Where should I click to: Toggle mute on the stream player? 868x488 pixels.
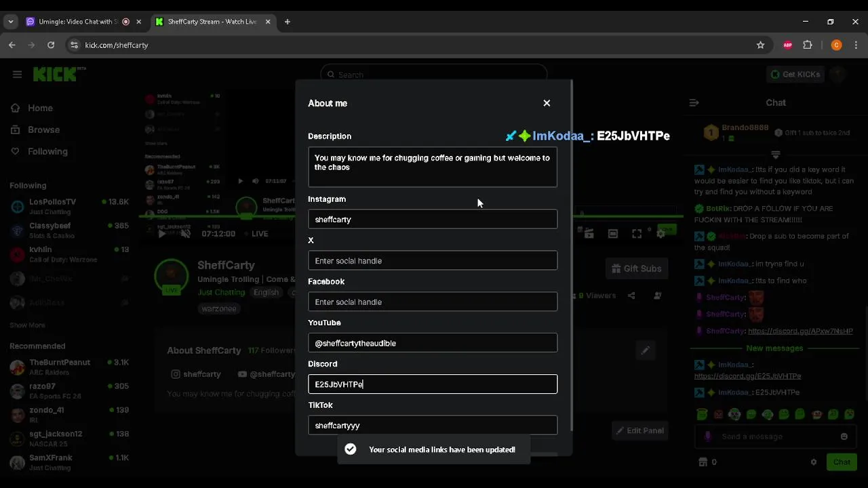click(x=186, y=234)
